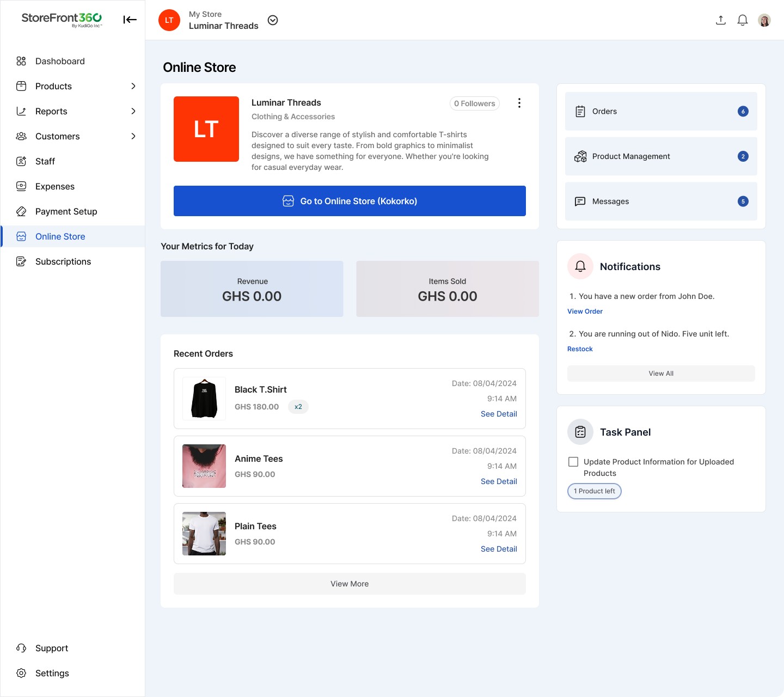Open Settings in the sidebar
This screenshot has height=697, width=784.
point(73,673)
